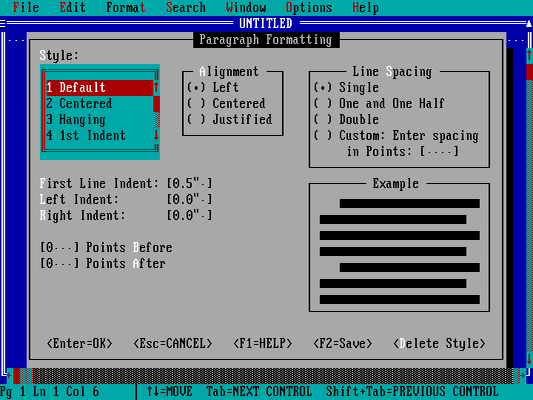Click the UNTITLED window title
This screenshot has width=533, height=400.
pos(266,23)
